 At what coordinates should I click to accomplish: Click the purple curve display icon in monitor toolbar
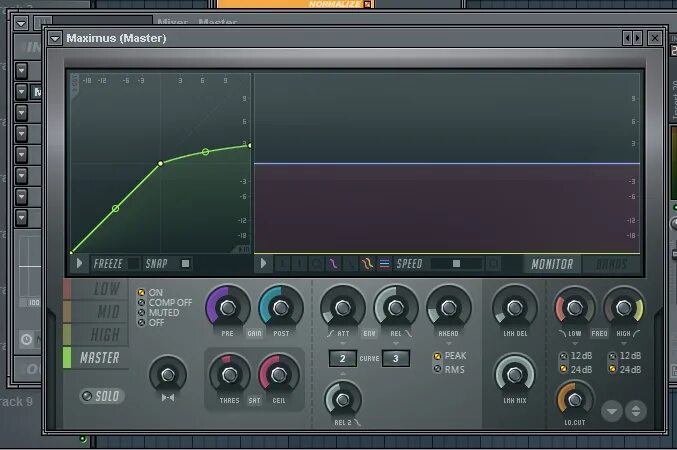(x=333, y=263)
